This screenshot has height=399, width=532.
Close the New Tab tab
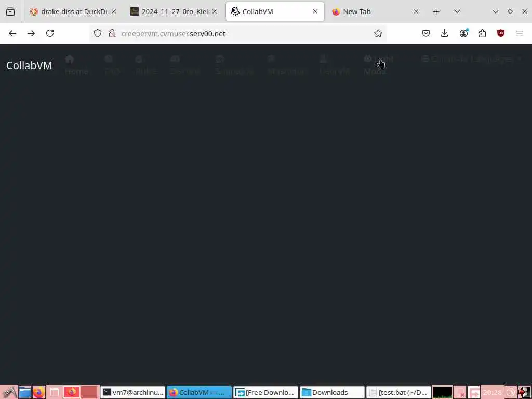click(x=416, y=11)
